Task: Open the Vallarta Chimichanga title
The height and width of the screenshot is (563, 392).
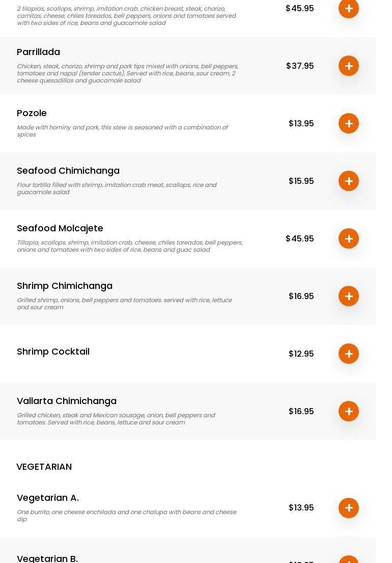Action: tap(67, 401)
